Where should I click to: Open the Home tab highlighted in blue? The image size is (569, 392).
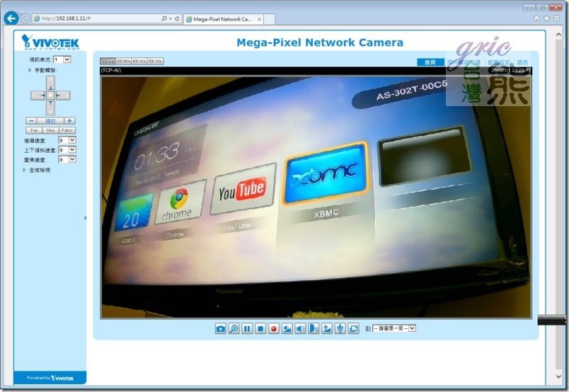point(430,62)
